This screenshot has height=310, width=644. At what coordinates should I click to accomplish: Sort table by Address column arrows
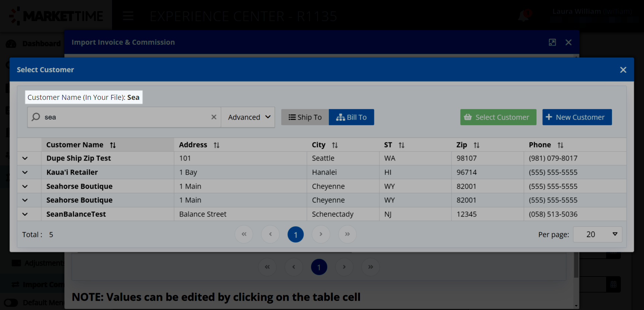216,145
